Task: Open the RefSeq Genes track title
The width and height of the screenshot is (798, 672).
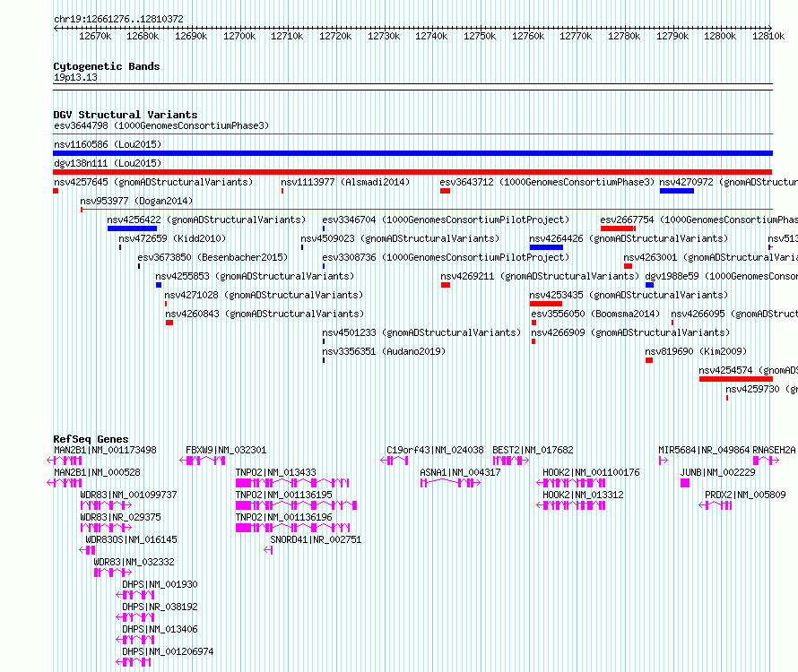Action: [91, 439]
